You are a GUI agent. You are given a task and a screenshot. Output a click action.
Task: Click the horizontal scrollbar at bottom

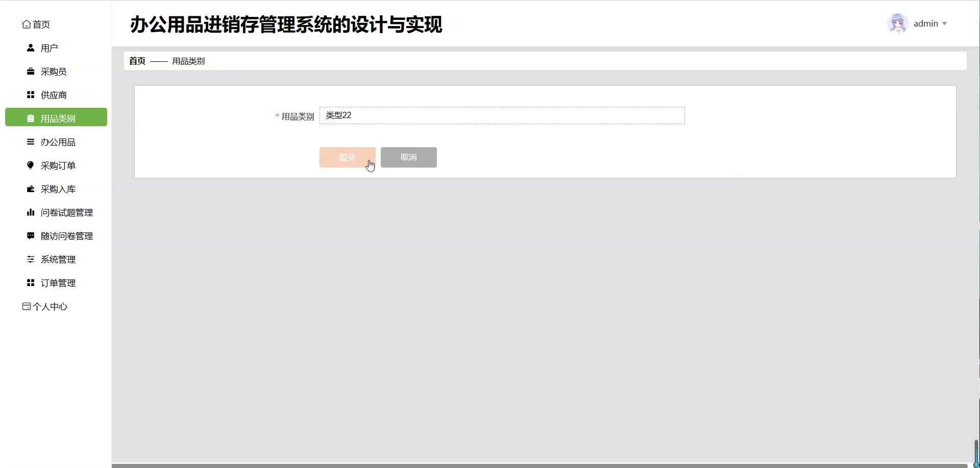(540, 465)
